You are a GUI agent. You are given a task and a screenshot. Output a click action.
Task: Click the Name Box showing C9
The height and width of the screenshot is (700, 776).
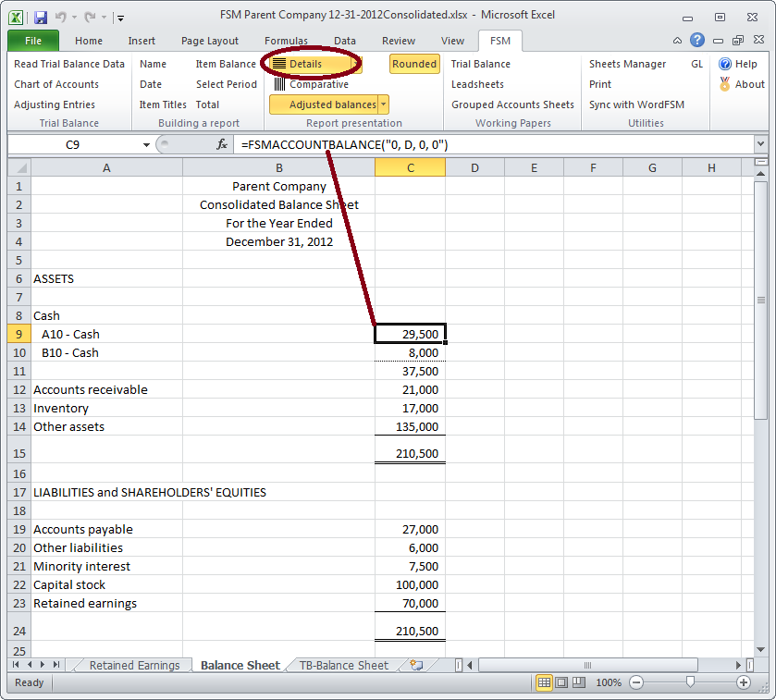pyautogui.click(x=72, y=144)
